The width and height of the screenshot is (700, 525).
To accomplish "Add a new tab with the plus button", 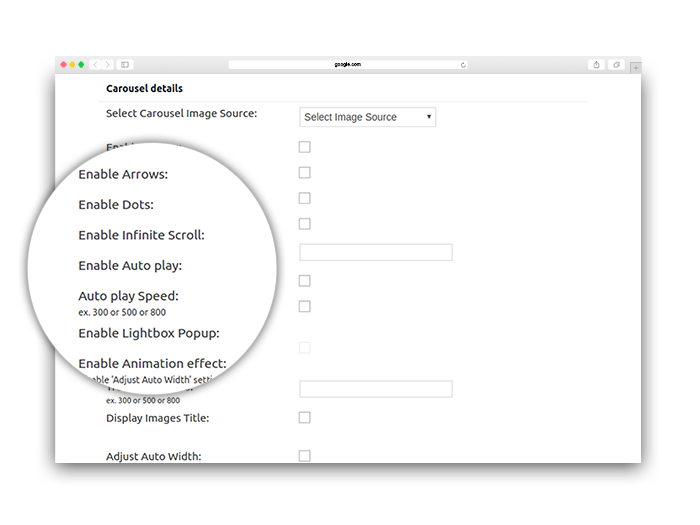I will click(x=635, y=68).
